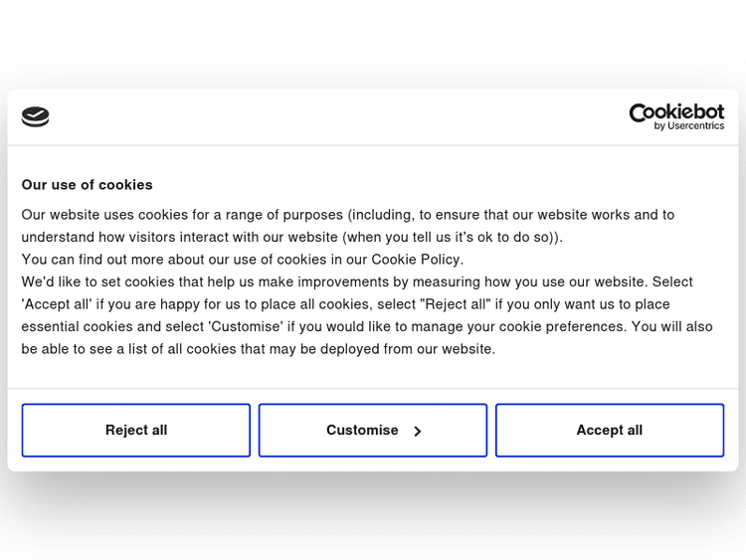Viewport: 746px width, 560px height.
Task: Click "by Usercentrics" under the Cookiebot logo
Action: click(x=689, y=126)
